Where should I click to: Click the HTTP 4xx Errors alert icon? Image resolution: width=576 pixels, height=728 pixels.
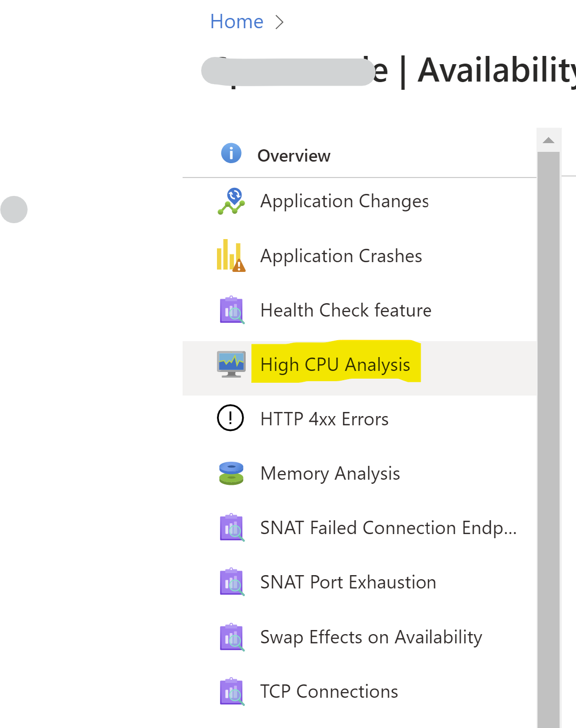click(x=230, y=419)
